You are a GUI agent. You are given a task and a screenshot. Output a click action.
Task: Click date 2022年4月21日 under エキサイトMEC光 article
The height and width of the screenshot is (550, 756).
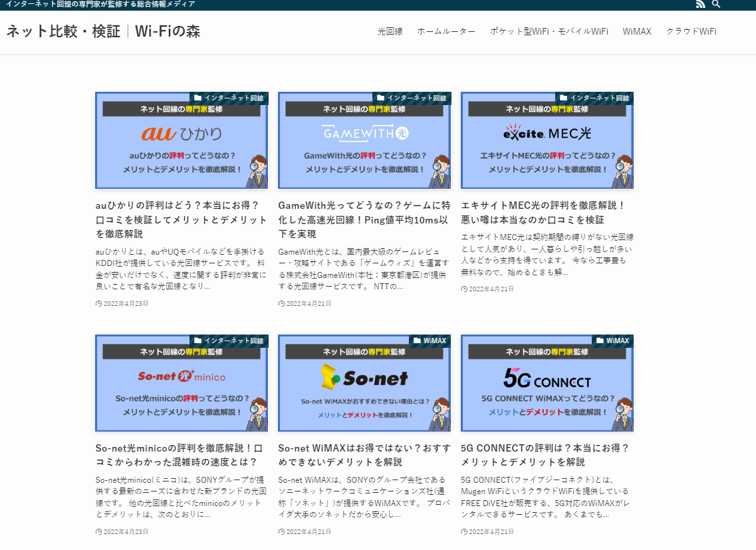coord(487,289)
